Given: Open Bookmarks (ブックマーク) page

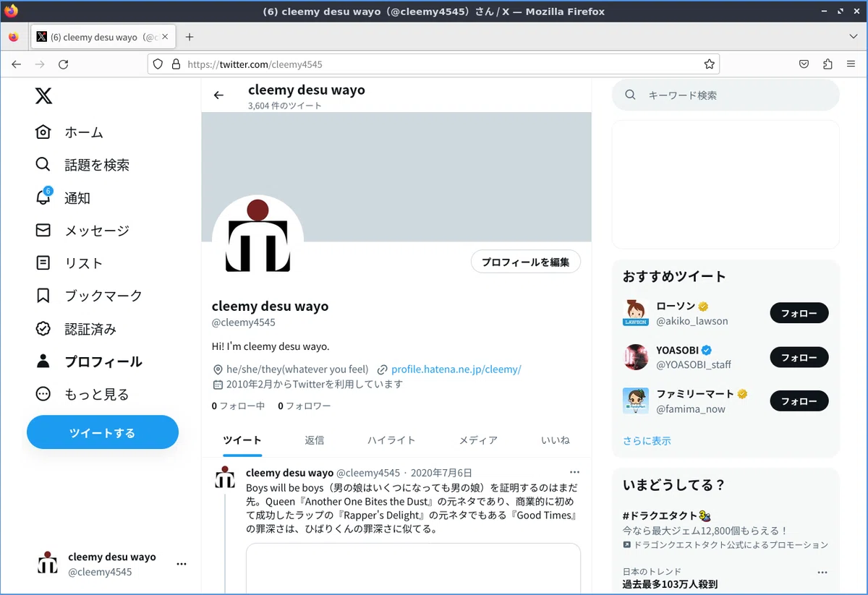Looking at the screenshot, I should [89, 296].
